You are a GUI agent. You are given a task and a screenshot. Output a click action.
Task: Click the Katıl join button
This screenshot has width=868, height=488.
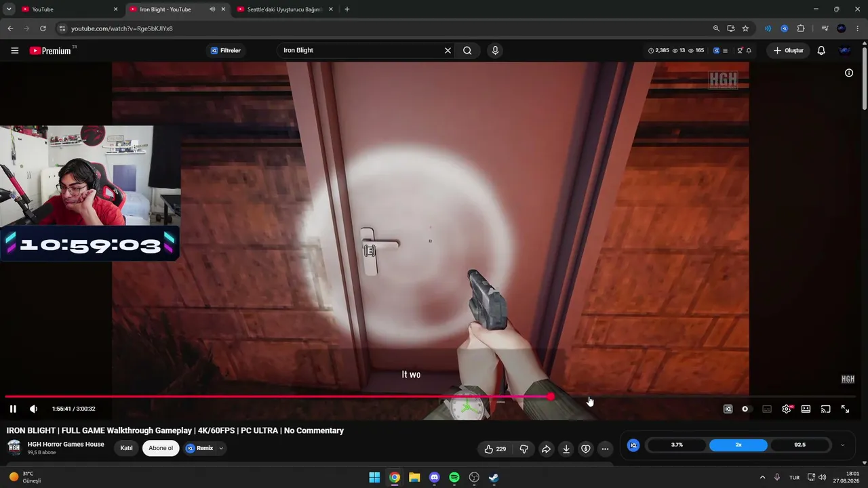tap(126, 448)
